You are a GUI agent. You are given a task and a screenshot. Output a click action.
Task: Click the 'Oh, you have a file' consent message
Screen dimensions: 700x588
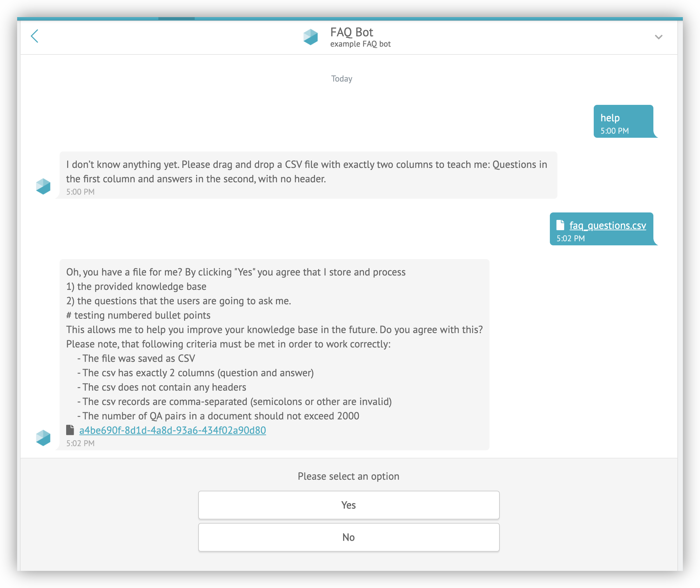[274, 343]
